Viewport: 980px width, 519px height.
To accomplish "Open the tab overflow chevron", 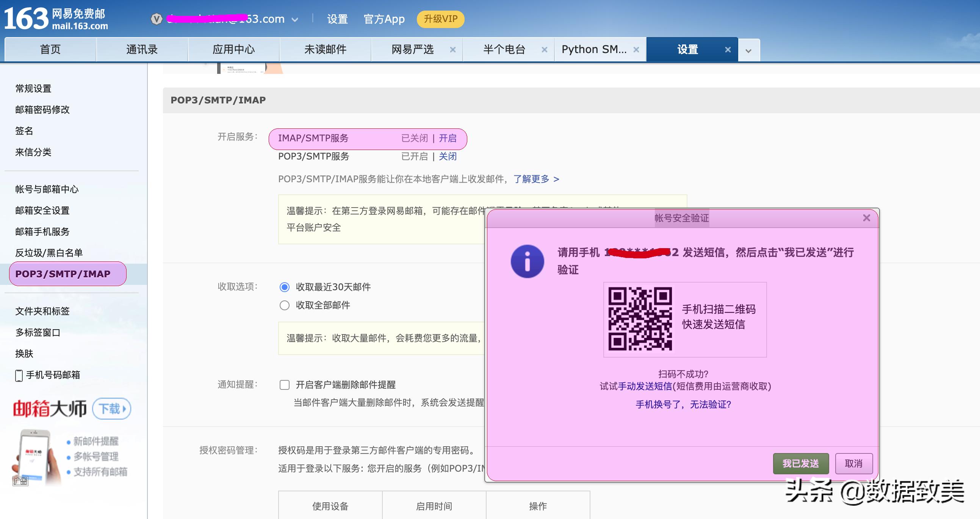I will click(748, 49).
